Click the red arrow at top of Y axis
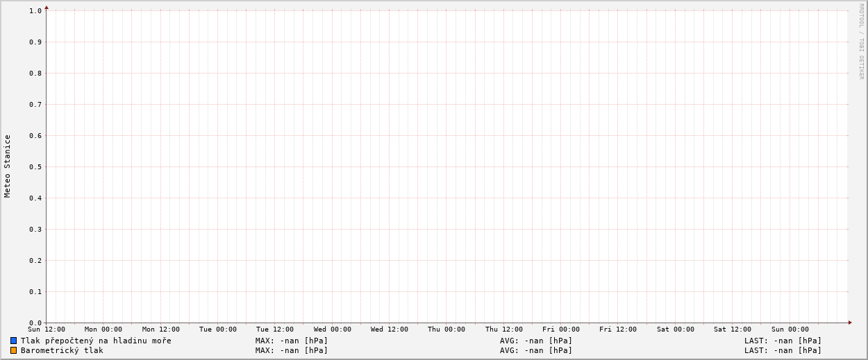 click(47, 8)
